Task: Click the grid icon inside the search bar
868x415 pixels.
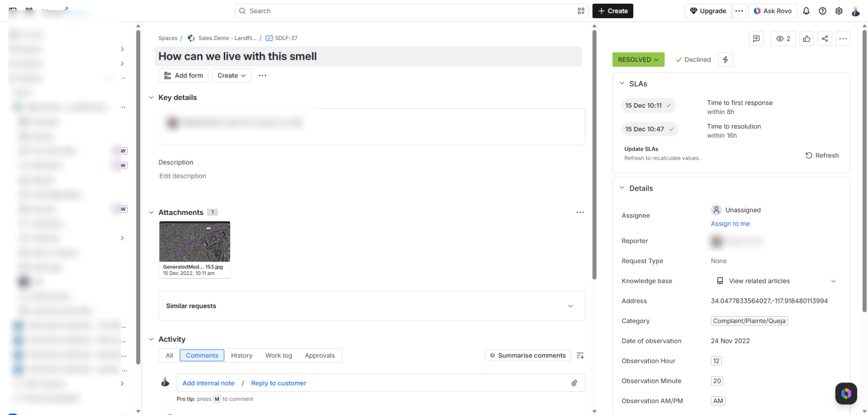Action: point(581,11)
